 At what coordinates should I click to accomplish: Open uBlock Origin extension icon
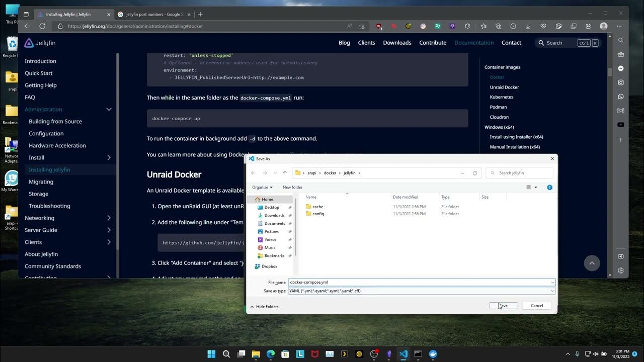379,26
